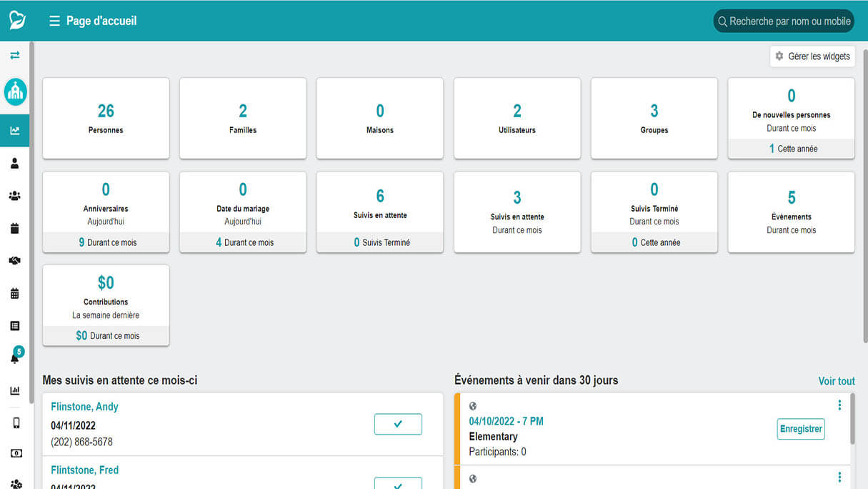
Task: Open the hamburger menu beside Page d'accueil
Action: [x=54, y=21]
